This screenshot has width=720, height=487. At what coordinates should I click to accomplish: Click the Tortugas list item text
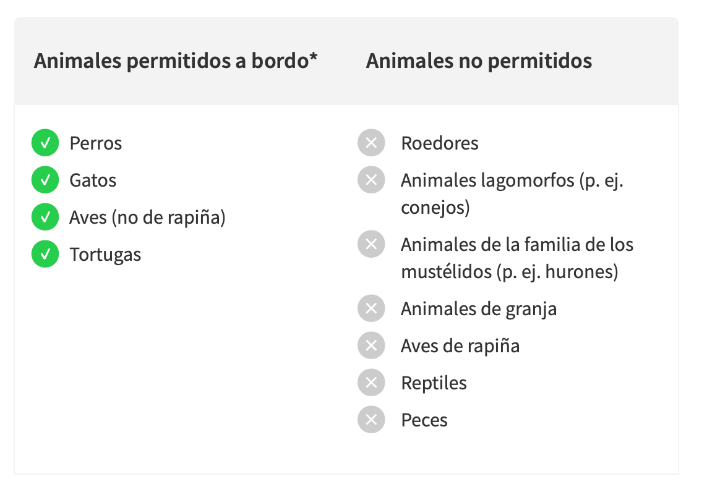105,255
